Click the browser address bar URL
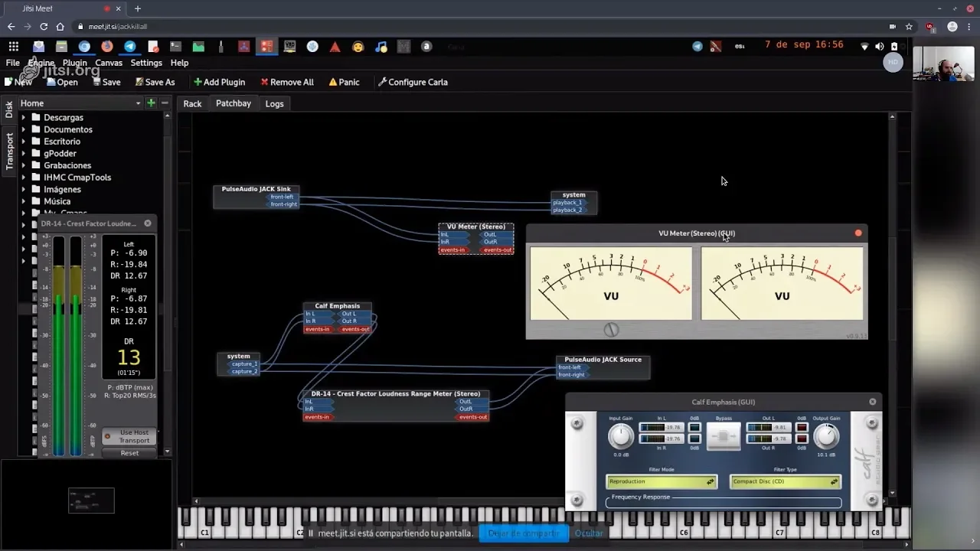 (x=117, y=26)
